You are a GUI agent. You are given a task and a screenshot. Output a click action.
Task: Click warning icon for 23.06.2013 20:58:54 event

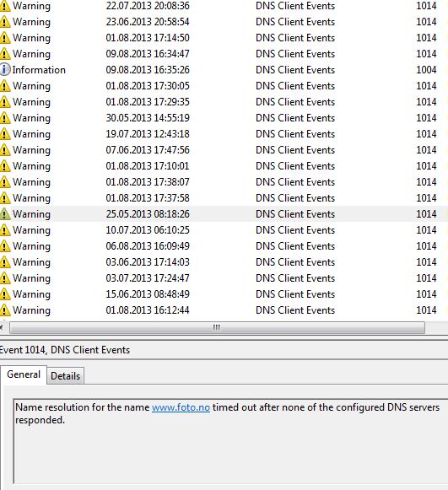point(5,22)
